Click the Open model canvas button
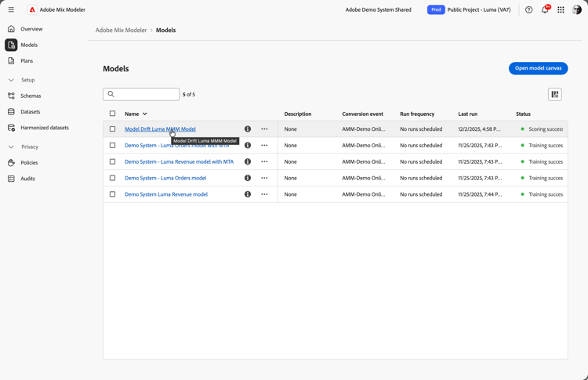Image resolution: width=588 pixels, height=380 pixels. pyautogui.click(x=538, y=68)
